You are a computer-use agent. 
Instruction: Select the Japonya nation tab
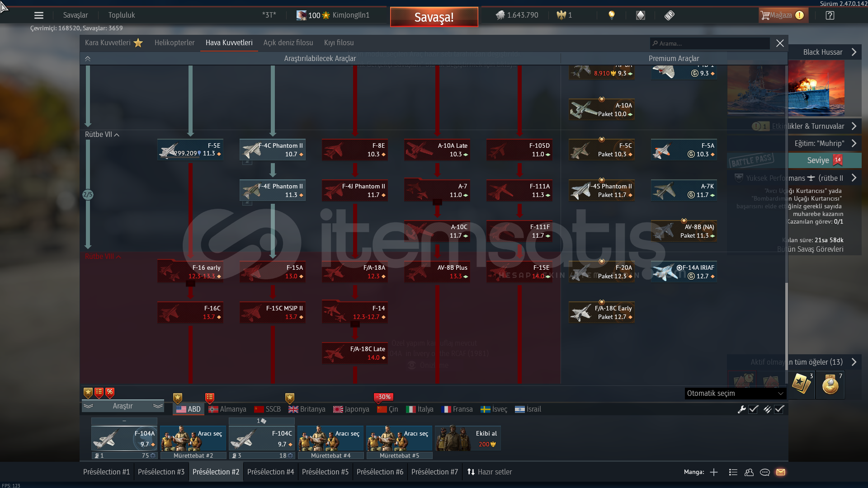pyautogui.click(x=351, y=409)
